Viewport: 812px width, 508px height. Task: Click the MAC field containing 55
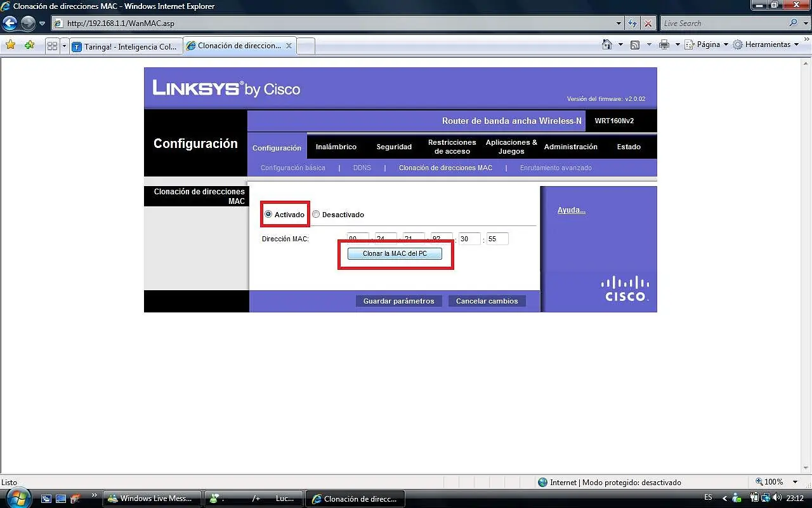point(497,239)
